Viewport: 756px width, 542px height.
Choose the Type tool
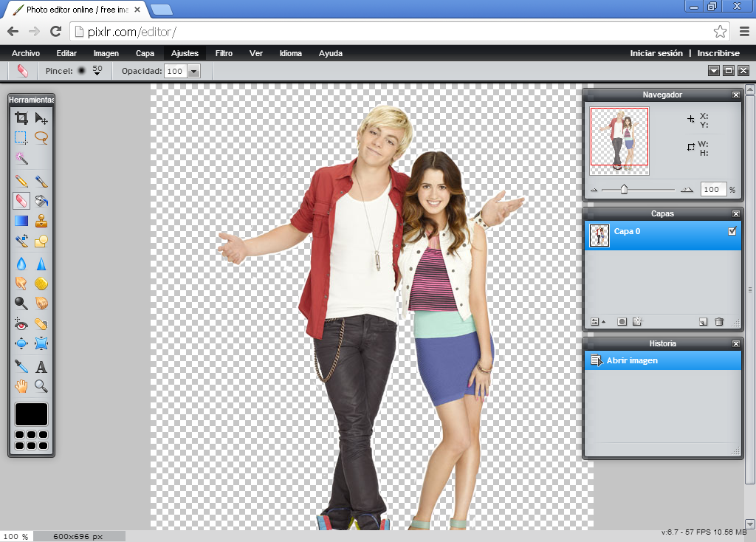click(41, 364)
